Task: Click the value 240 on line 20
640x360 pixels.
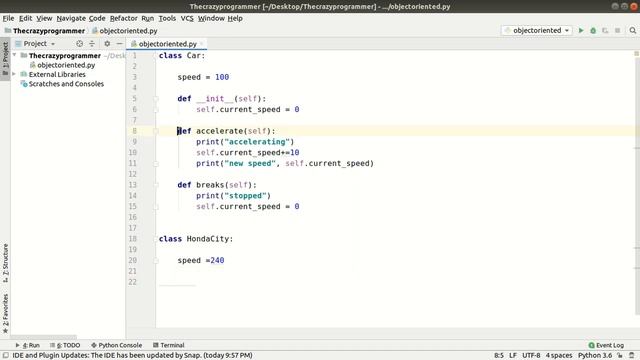Action: click(217, 260)
